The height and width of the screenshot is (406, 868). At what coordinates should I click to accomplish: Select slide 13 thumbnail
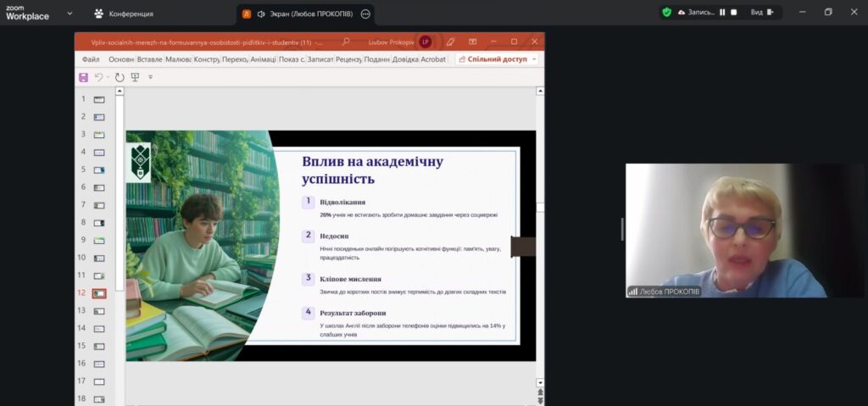pos(99,311)
